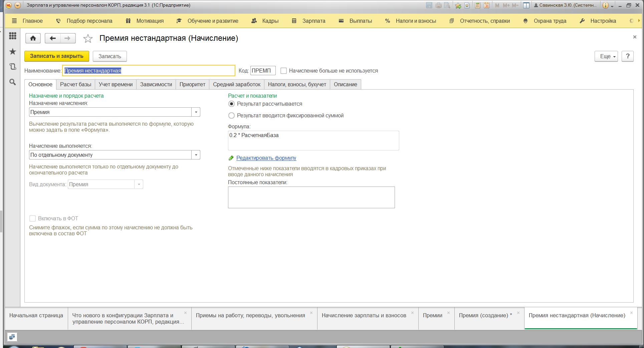Open the favorites star in the left sidebar
The image size is (644, 348).
point(13,51)
